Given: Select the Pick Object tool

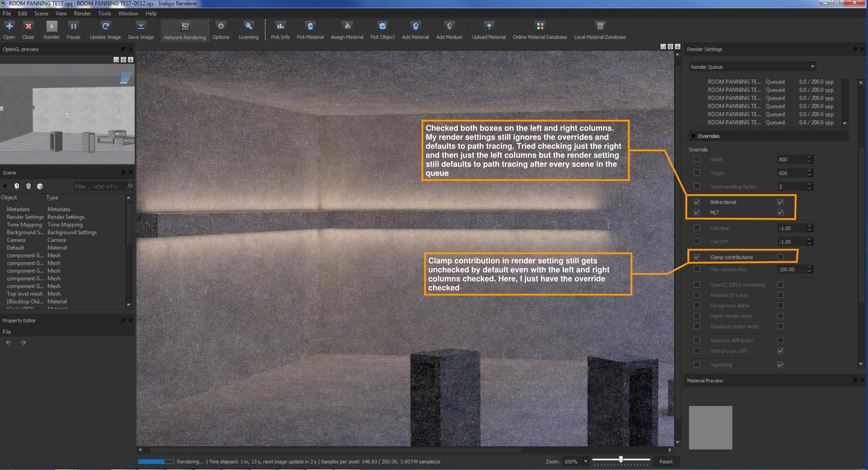Looking at the screenshot, I should [382, 26].
